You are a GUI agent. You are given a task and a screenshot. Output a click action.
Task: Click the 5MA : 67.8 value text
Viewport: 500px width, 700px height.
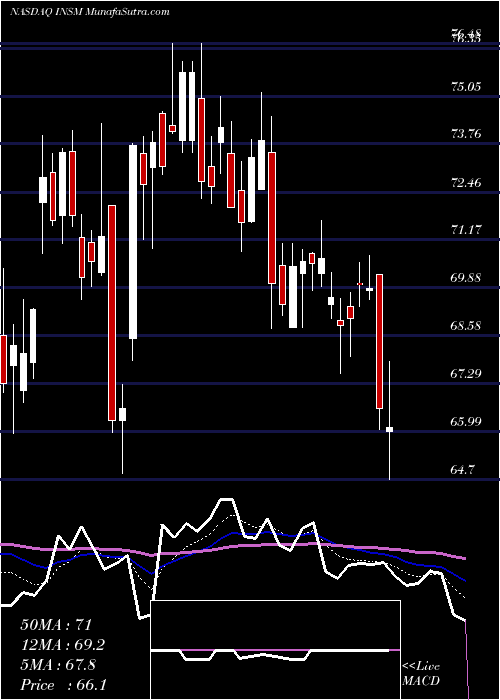pyautogui.click(x=58, y=664)
